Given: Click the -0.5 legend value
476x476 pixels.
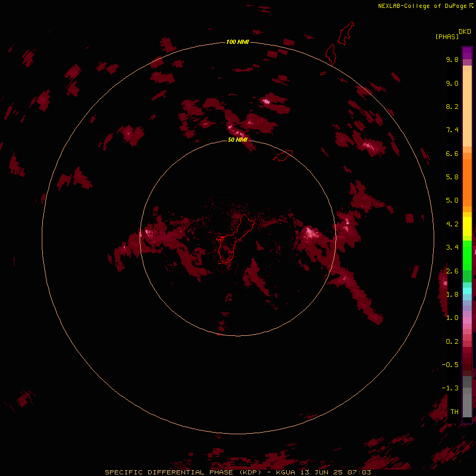Looking at the screenshot, I should point(450,365).
